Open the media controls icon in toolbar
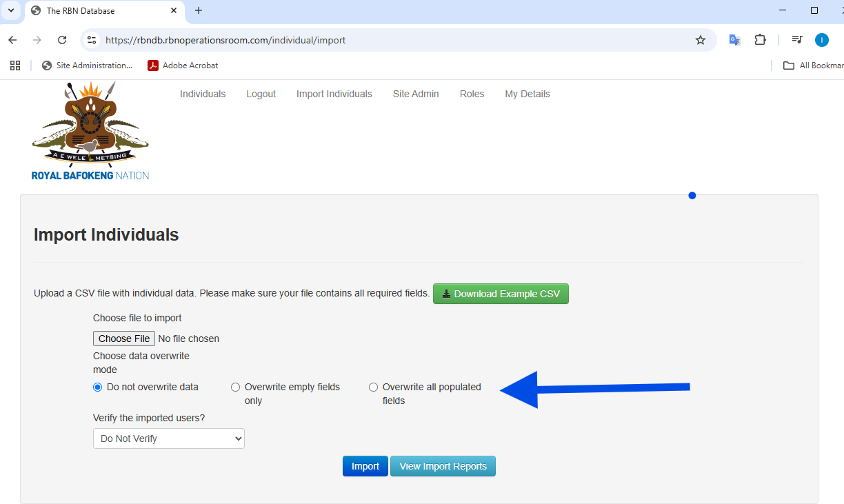This screenshot has height=504, width=844. [797, 40]
